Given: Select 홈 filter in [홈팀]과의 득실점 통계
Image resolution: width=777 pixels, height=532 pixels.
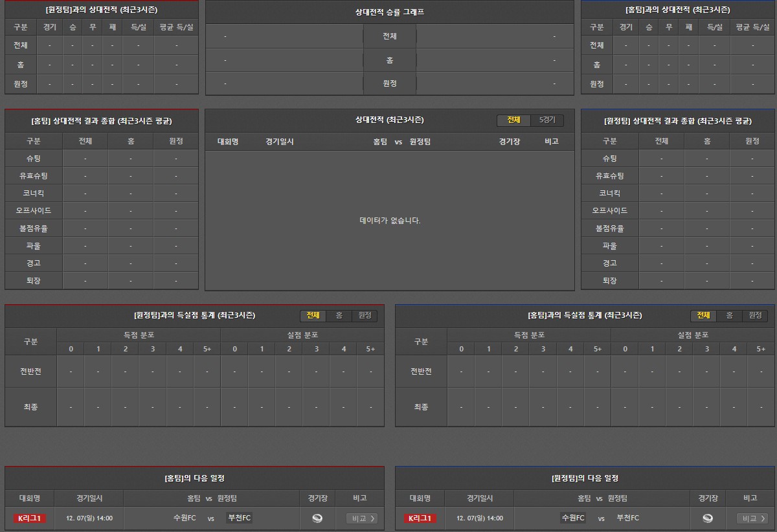Looking at the screenshot, I should coord(729,315).
